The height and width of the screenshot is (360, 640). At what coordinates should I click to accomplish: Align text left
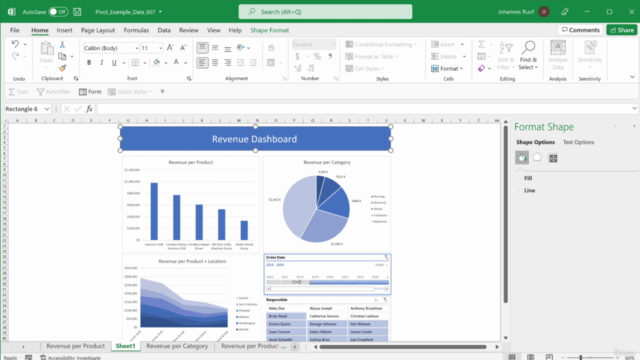coord(202,62)
